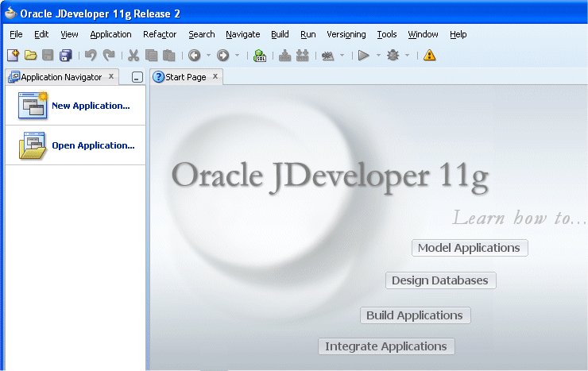The width and height of the screenshot is (588, 371).
Task: Expand the Back navigation dropdown arrow
Action: [208, 56]
